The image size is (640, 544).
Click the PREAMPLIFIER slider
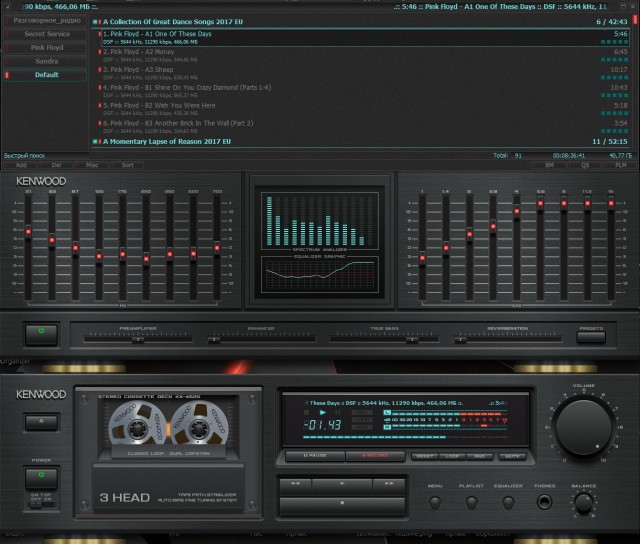pos(138,339)
